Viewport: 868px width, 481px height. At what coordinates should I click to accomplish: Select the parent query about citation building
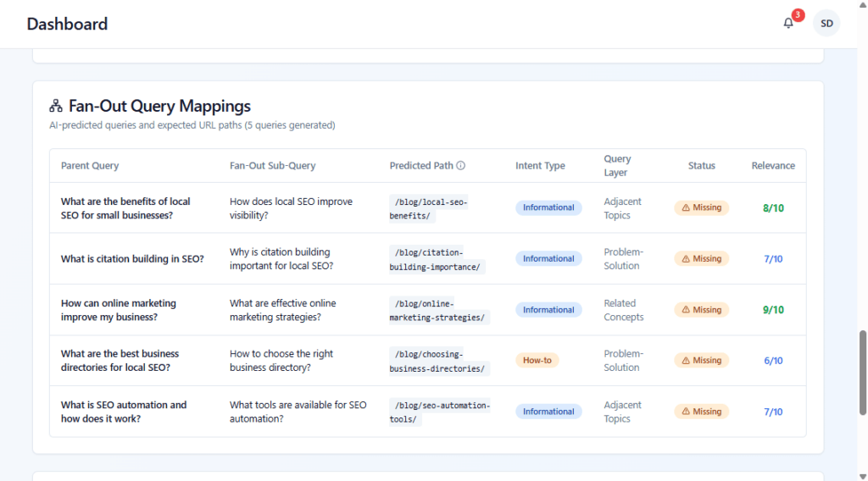(132, 259)
